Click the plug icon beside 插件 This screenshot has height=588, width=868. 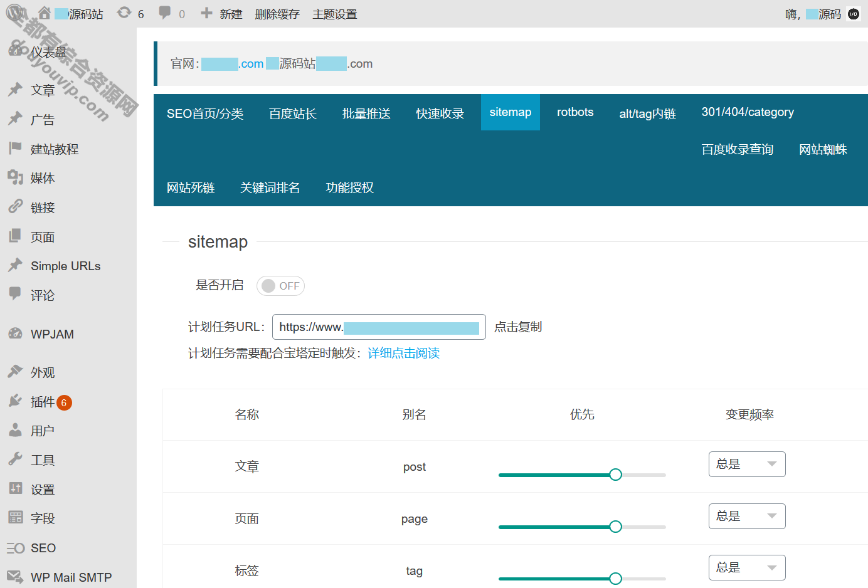(15, 401)
